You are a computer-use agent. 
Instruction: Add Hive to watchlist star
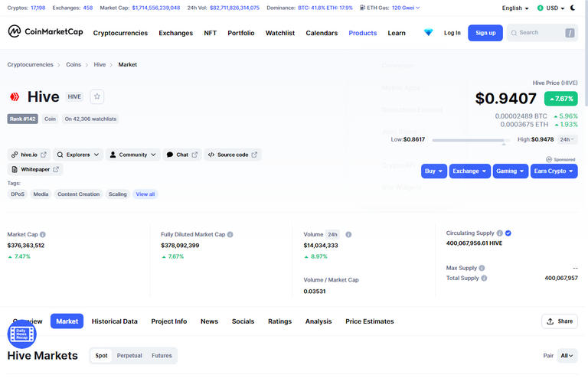[x=97, y=96]
